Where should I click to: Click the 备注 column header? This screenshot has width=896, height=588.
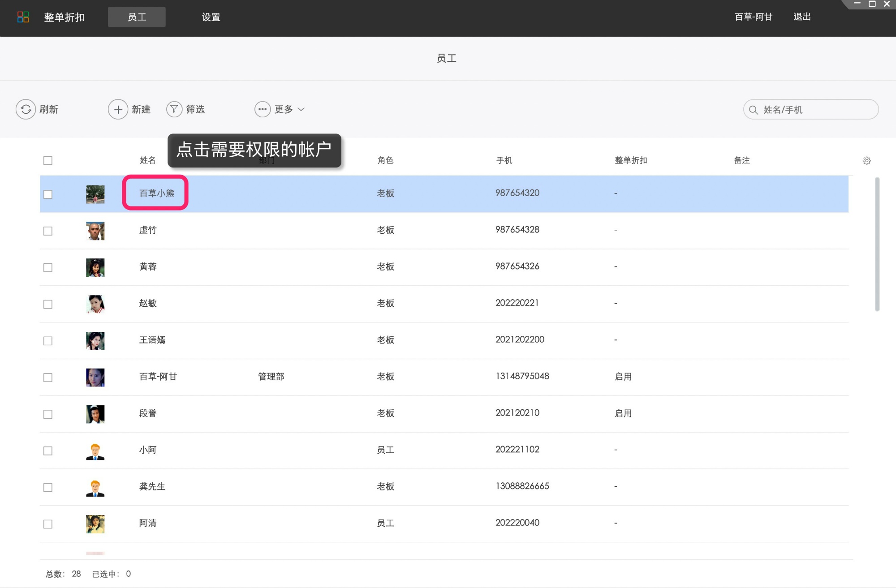[x=742, y=160]
